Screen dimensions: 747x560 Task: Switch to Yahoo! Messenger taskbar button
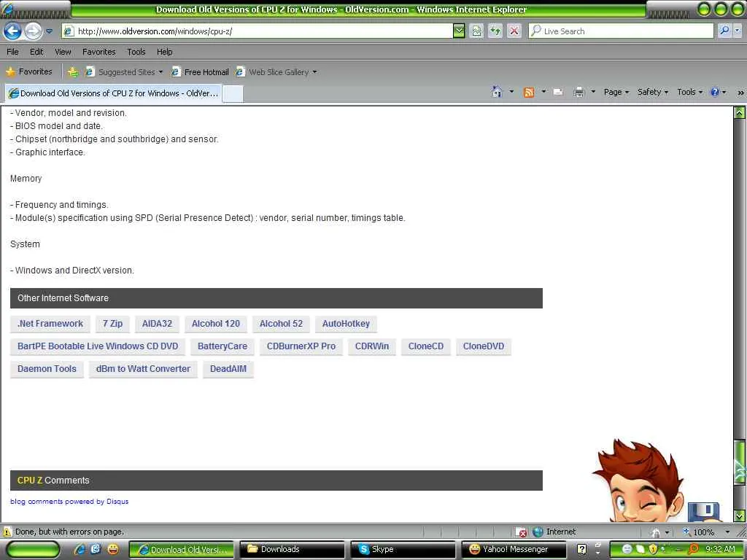[514, 550]
